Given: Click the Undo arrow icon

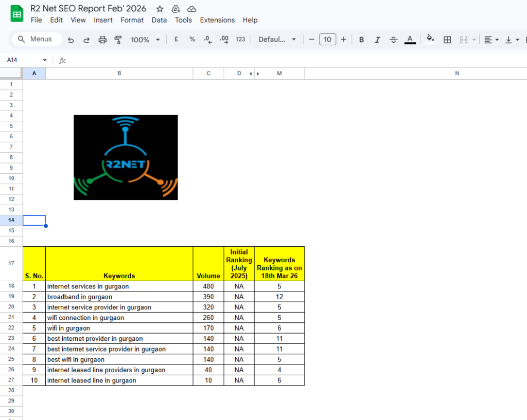Looking at the screenshot, I should point(71,40).
